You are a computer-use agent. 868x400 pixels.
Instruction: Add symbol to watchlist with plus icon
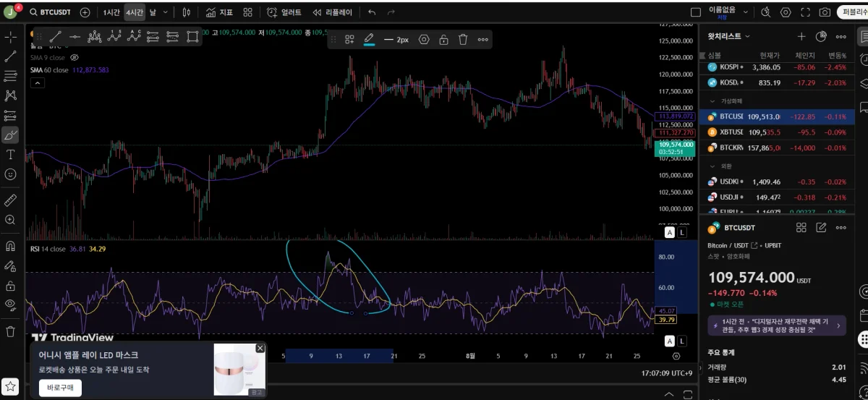pos(801,36)
